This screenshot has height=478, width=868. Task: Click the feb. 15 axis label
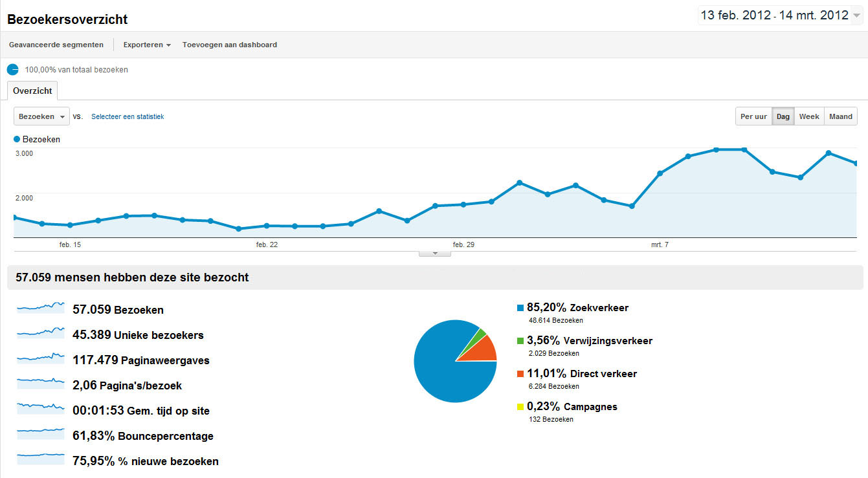pyautogui.click(x=70, y=244)
